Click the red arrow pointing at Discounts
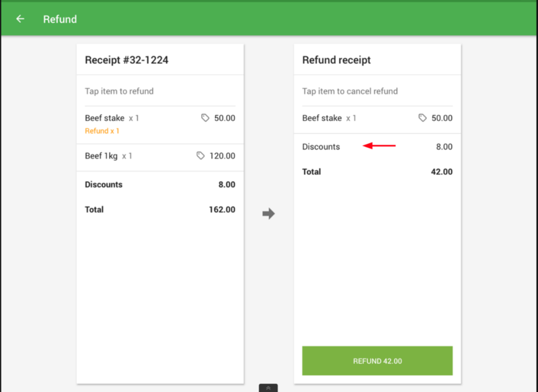This screenshot has width=538, height=392. coord(379,145)
